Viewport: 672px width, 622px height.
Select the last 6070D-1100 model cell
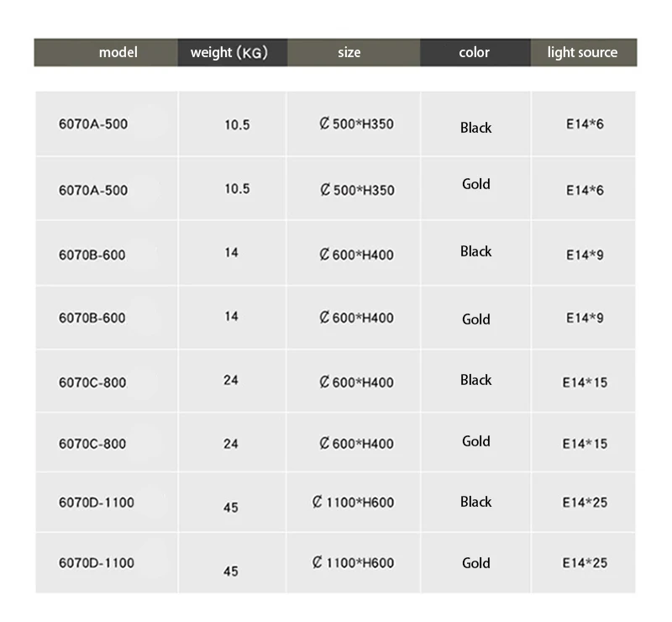point(107,563)
